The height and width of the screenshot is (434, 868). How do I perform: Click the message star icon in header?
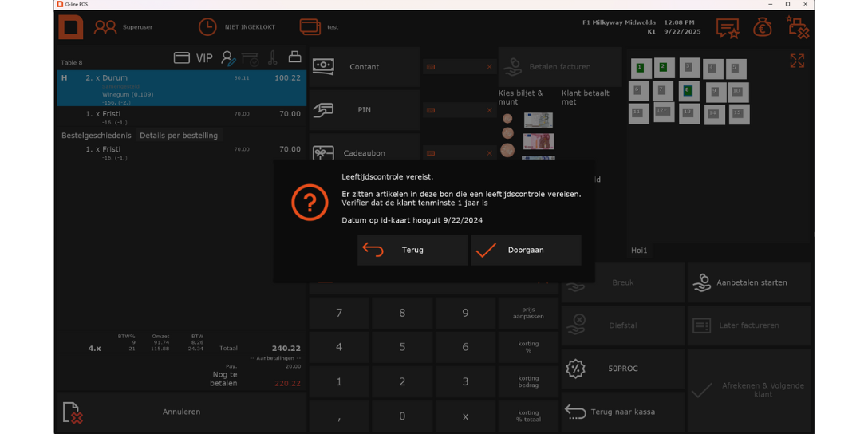point(727,28)
